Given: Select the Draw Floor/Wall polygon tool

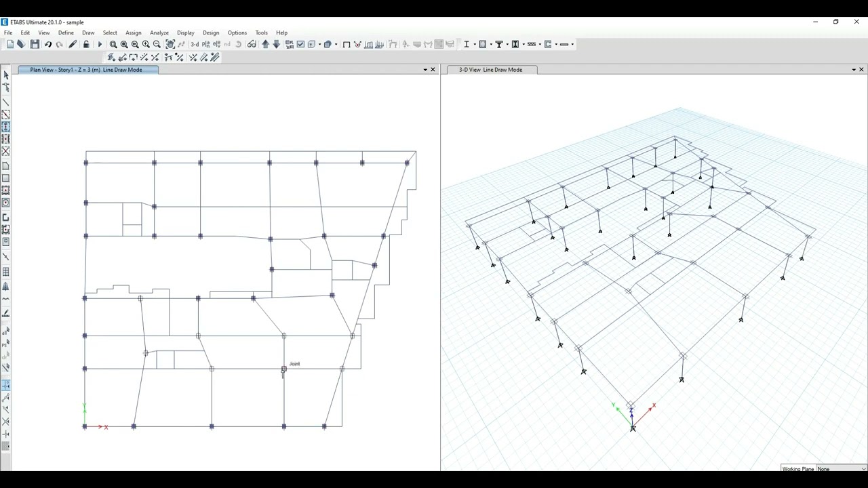Looking at the screenshot, I should click(x=6, y=166).
